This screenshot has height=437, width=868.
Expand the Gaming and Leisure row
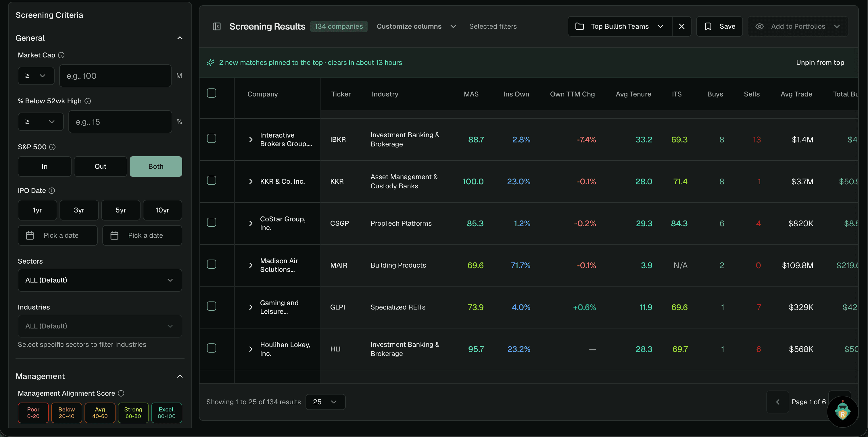251,307
